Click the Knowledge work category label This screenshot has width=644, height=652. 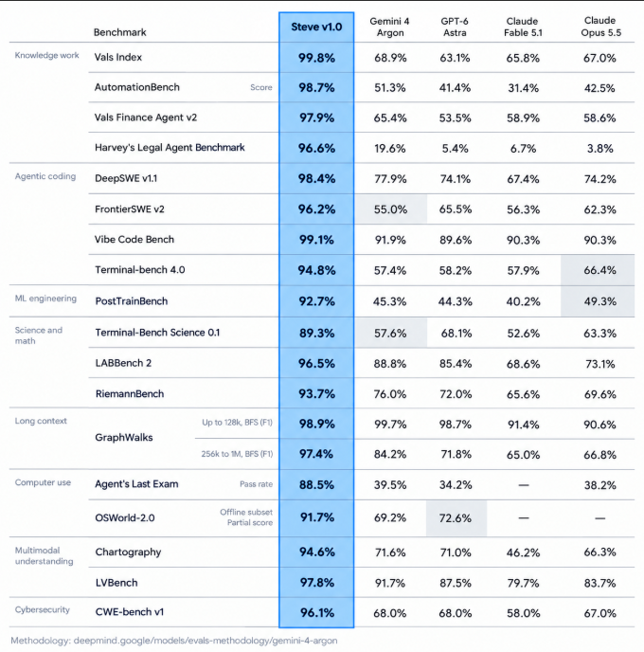coord(46,55)
